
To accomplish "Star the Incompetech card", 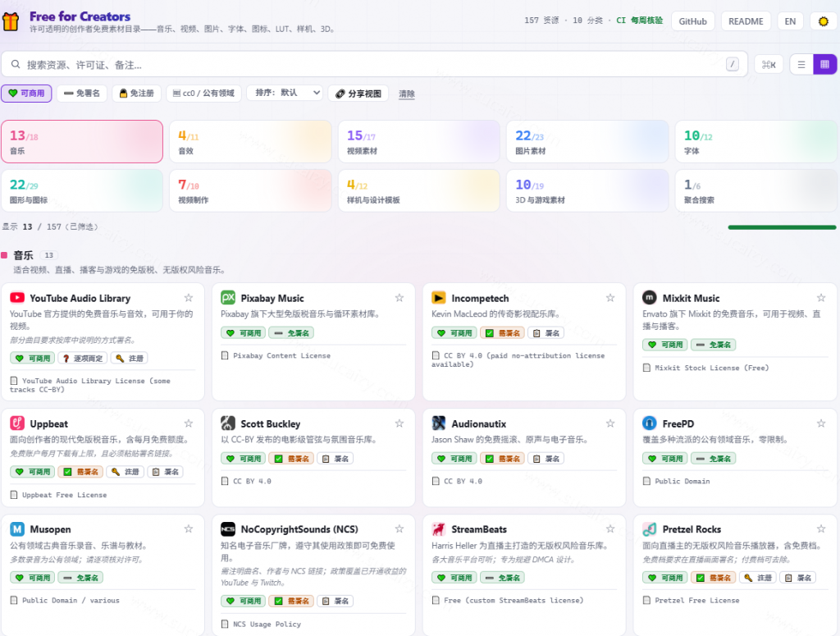I will coord(610,298).
